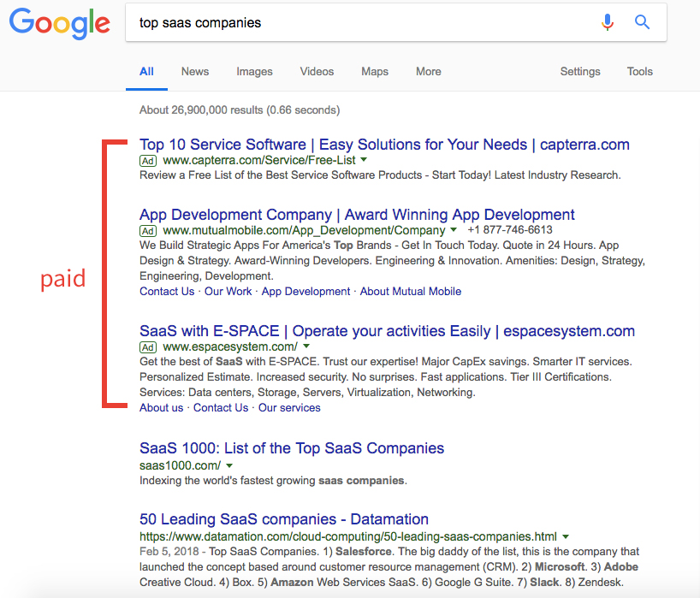The width and height of the screenshot is (700, 598).
Task: Open search Tools
Action: coord(640,71)
